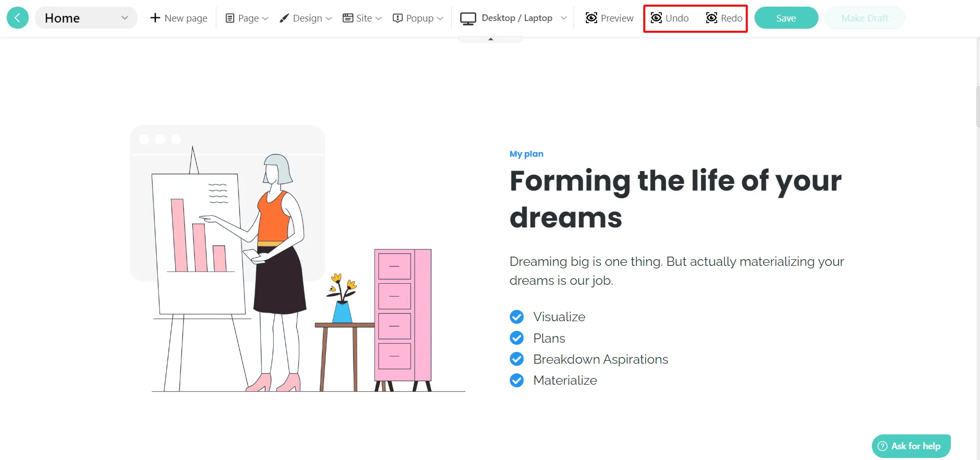Image resolution: width=980 pixels, height=460 pixels.
Task: Click the Make Draft button
Action: click(x=864, y=18)
